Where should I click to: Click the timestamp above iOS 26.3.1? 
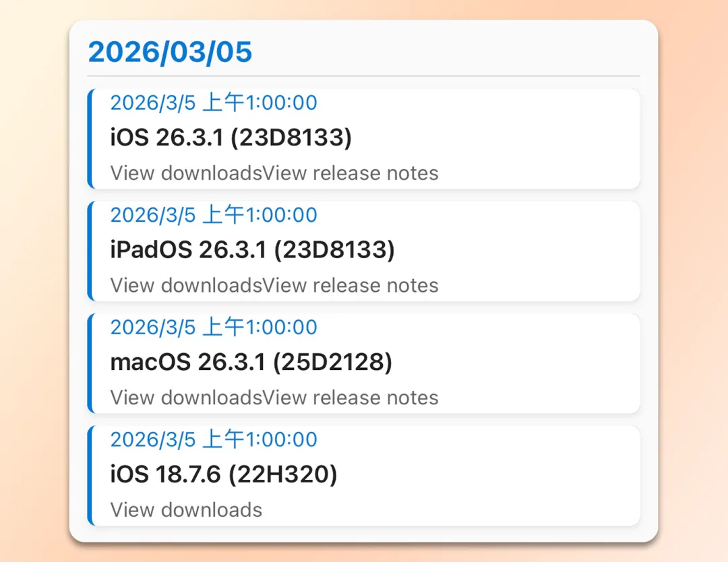click(x=213, y=103)
